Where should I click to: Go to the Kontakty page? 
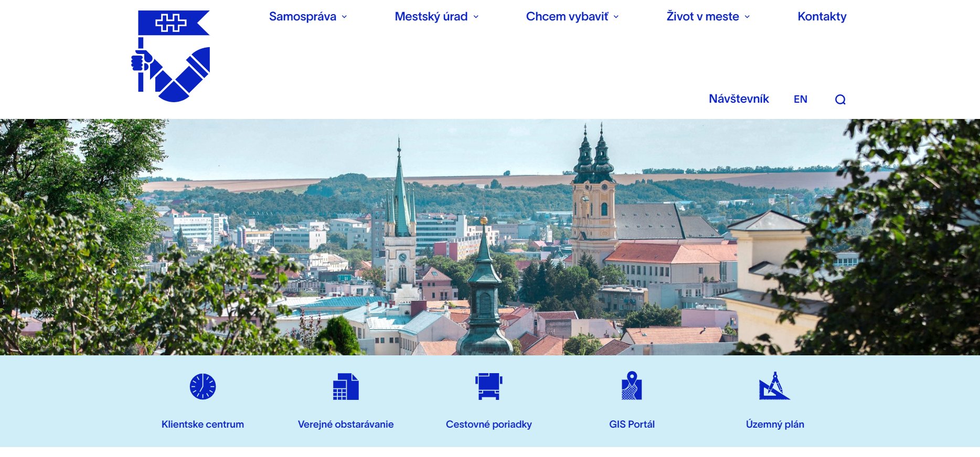tap(822, 17)
